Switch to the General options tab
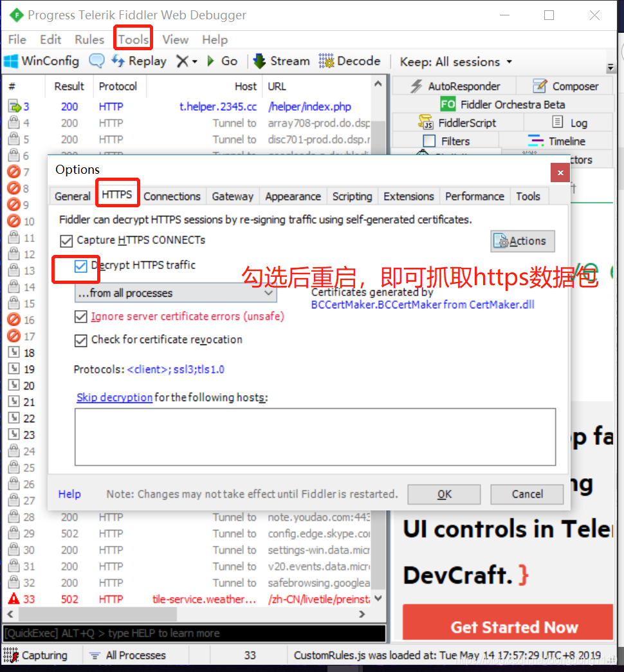Screen dimensions: 624x672 pos(73,196)
